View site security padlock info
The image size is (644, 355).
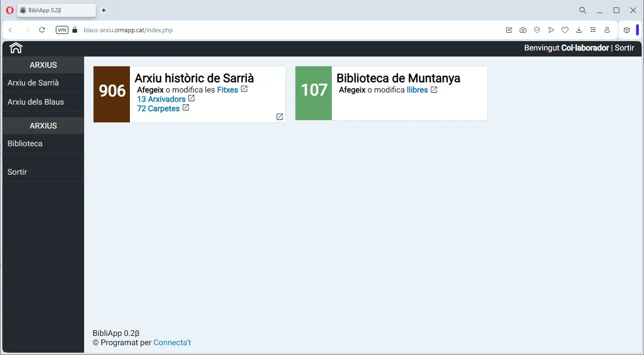pos(75,30)
